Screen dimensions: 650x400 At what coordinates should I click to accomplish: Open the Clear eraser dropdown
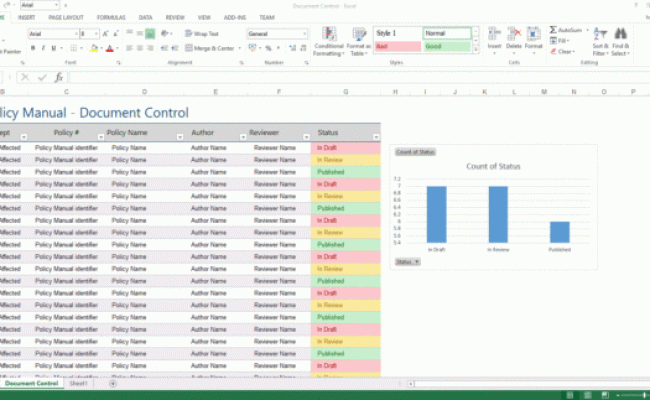[x=562, y=51]
